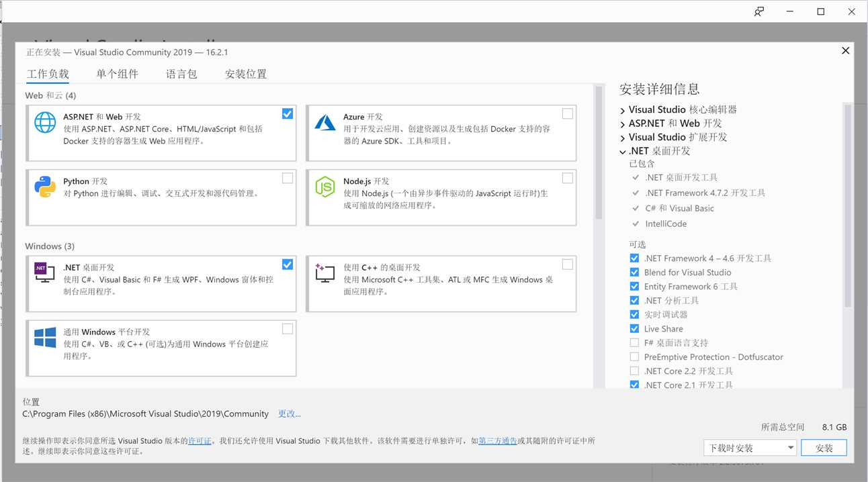Screen dimensions: 868x482
Task: Click the .NET desktop monitor icon
Action: (x=44, y=272)
